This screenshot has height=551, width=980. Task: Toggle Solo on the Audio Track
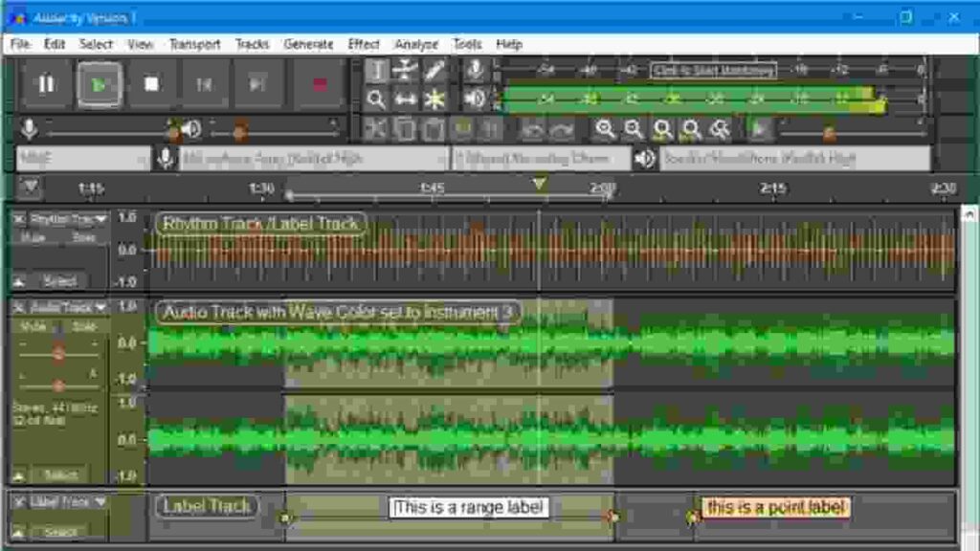point(84,326)
